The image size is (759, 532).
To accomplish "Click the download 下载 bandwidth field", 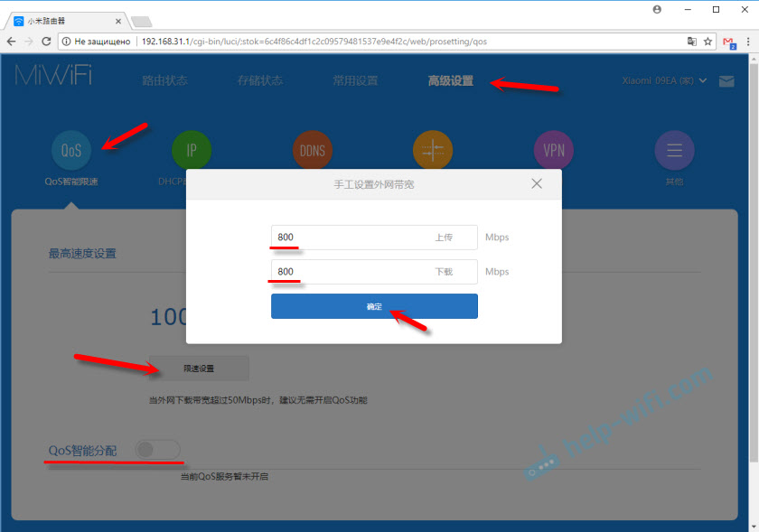I will pos(374,272).
